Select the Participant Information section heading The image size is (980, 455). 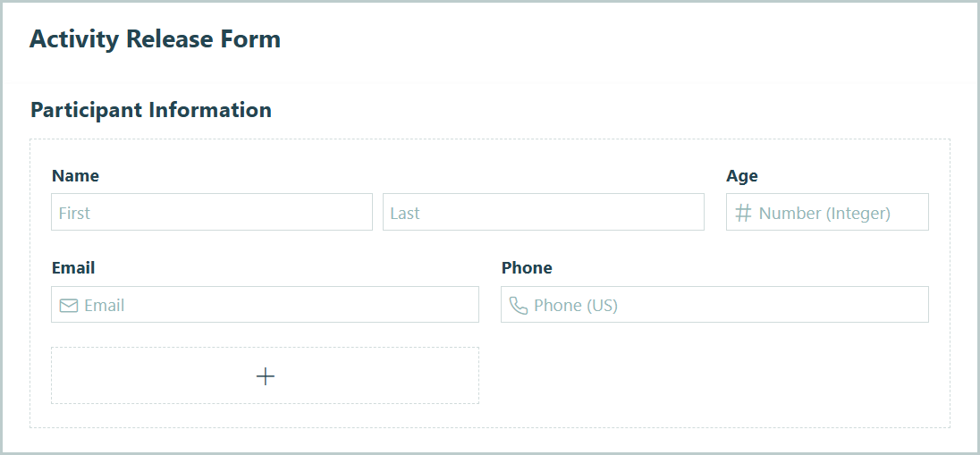[151, 110]
